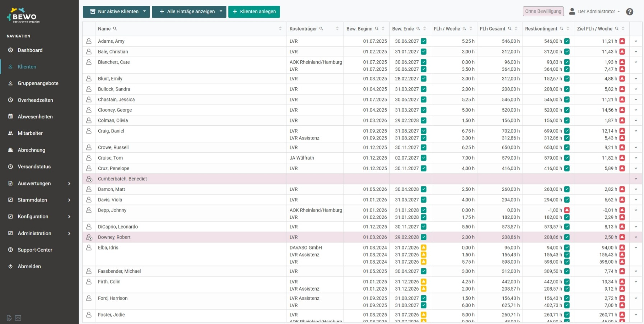Screen dimensions: 644x324
Task: Open the Nur aktive Klienten dropdown arrow
Action: [145, 11]
